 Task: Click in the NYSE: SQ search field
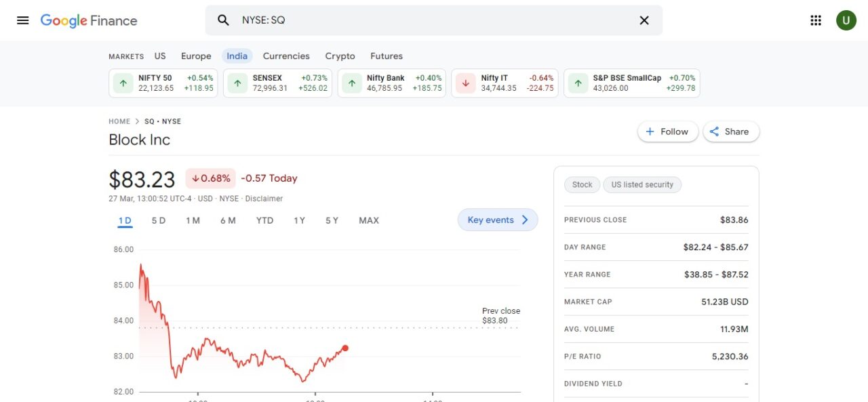[x=434, y=20]
